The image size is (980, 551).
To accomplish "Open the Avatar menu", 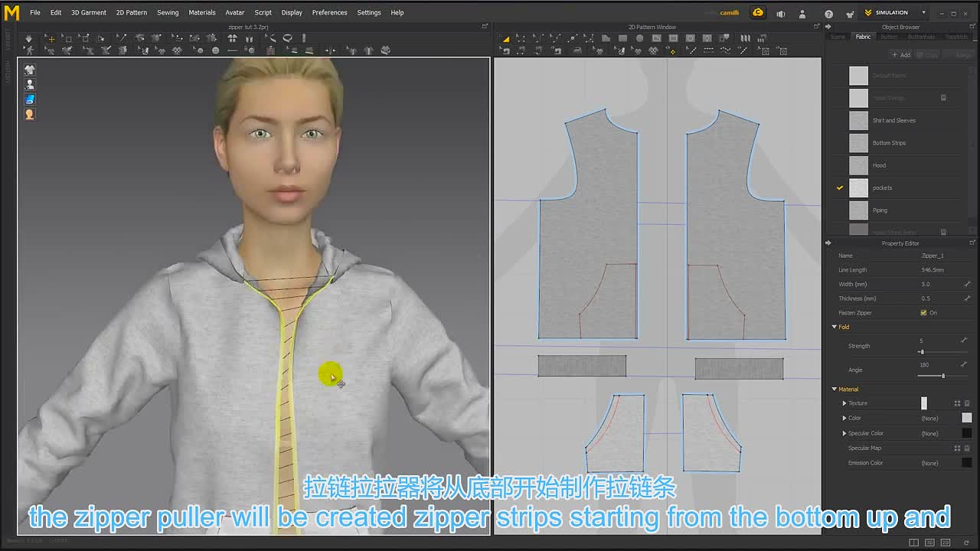I will 235,13.
